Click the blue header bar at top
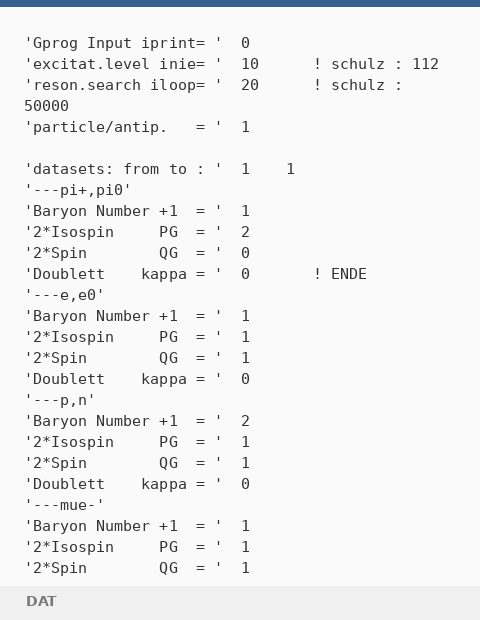This screenshot has width=480, height=620. pos(240,3)
